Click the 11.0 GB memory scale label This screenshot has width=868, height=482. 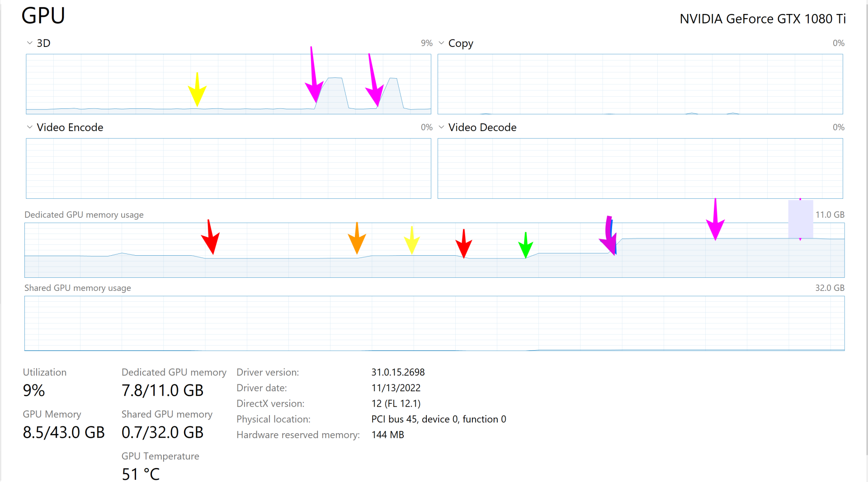point(830,215)
